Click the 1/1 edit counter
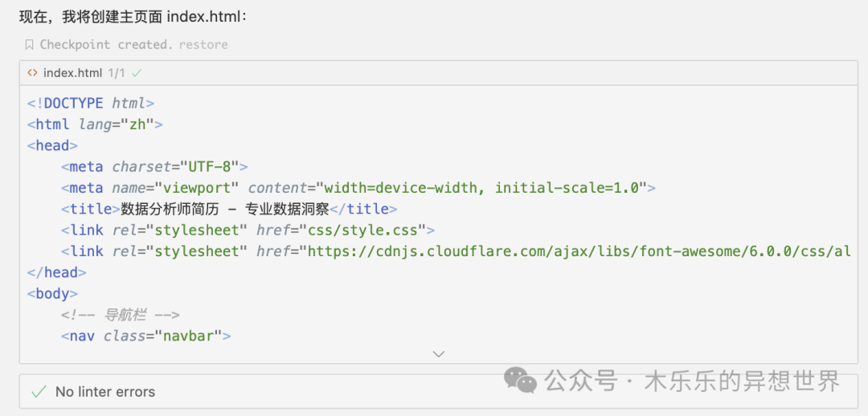This screenshot has width=868, height=416. (x=117, y=73)
